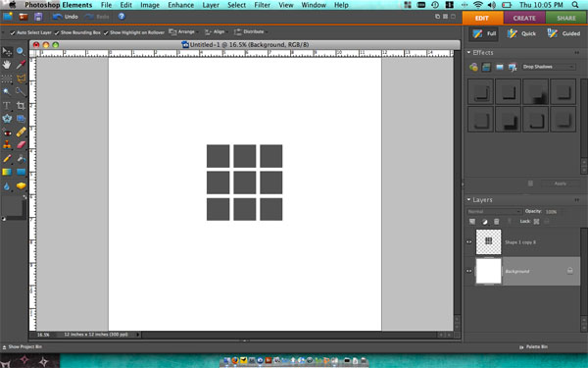Hide the Shape 1 copy 8 layer
Image resolution: width=588 pixels, height=368 pixels.
[x=468, y=242]
